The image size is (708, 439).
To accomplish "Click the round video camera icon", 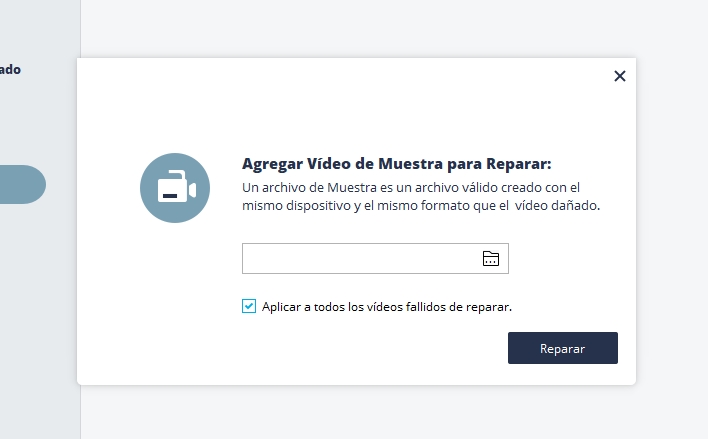I will (175, 188).
